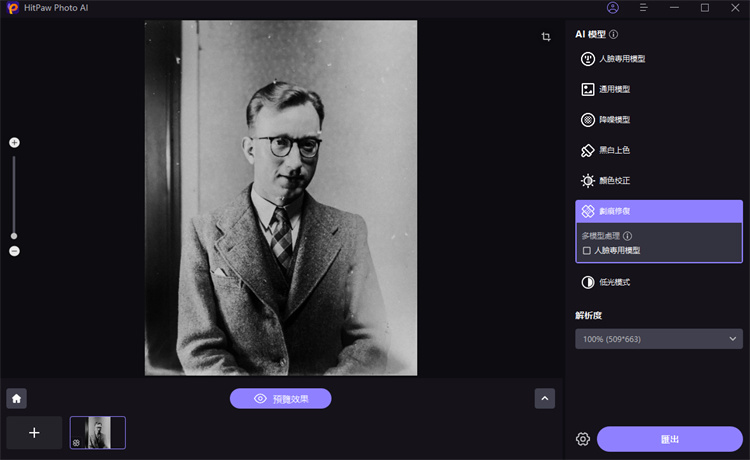Open the 解析度 resolution dropdown
The width and height of the screenshot is (750, 460).
pos(658,339)
